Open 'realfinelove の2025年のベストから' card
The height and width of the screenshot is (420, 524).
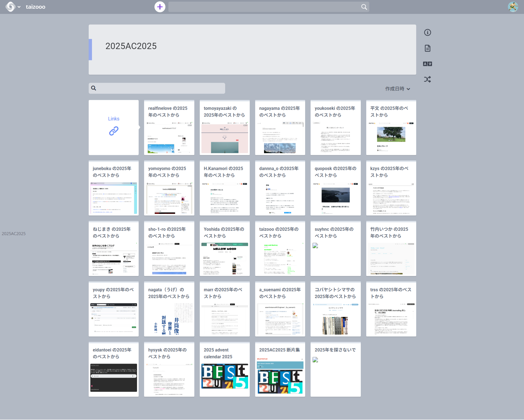click(x=169, y=128)
